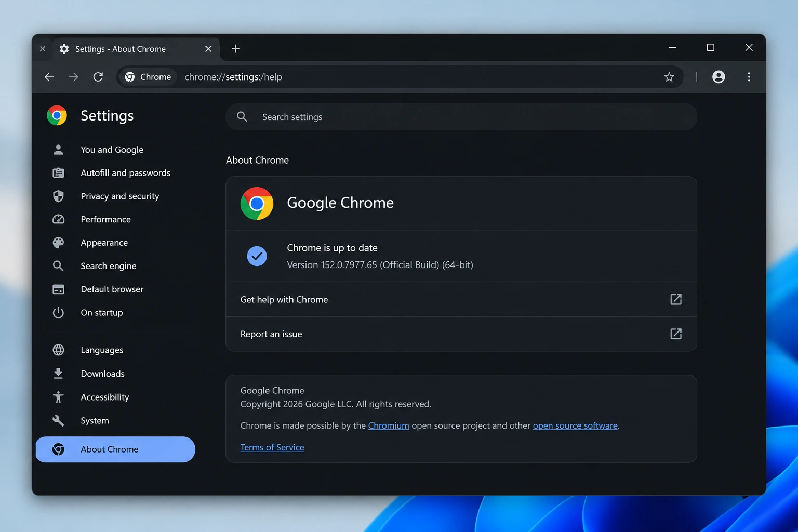Open Appearance settings
This screenshot has width=798, height=532.
tap(104, 243)
